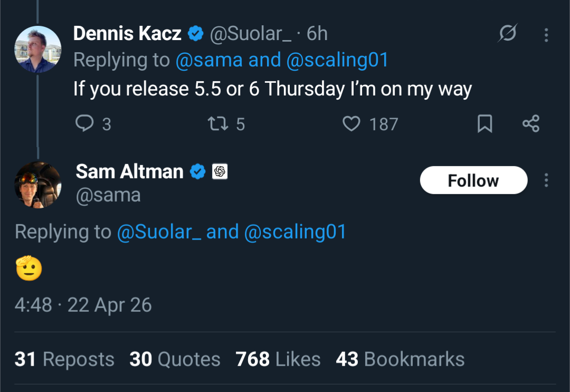The image size is (570, 392).
Task: Open Sam Altman's profile picture
Action: pos(37,185)
